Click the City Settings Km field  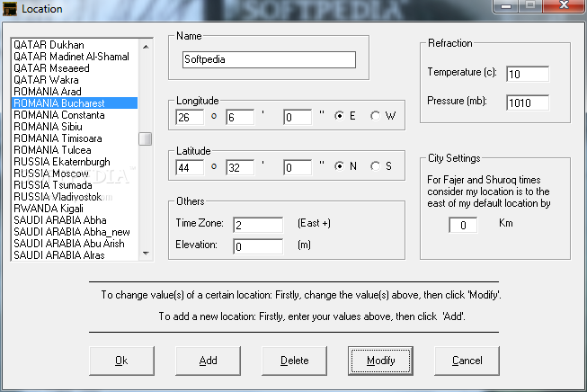tap(463, 225)
